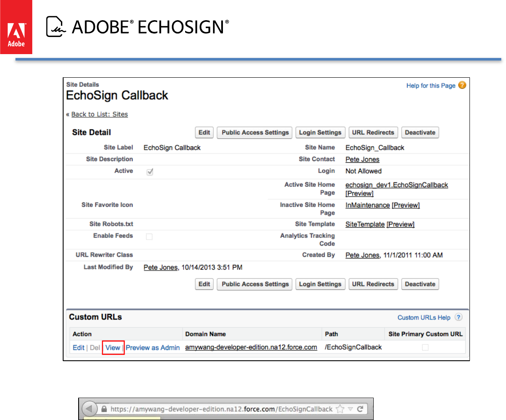
Task: Open Pete Jones link in Last Modified By row
Action: point(160,268)
